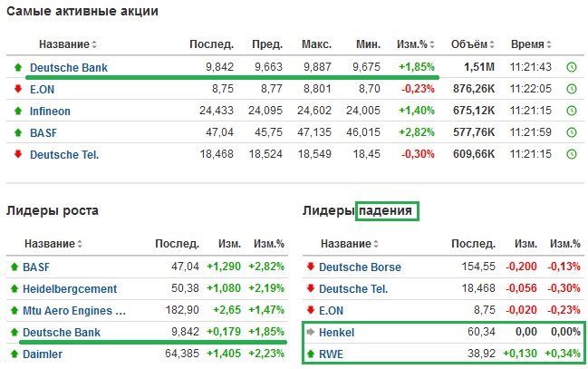Click the clock icon in E.ON row
The width and height of the screenshot is (588, 369).
[x=571, y=89]
